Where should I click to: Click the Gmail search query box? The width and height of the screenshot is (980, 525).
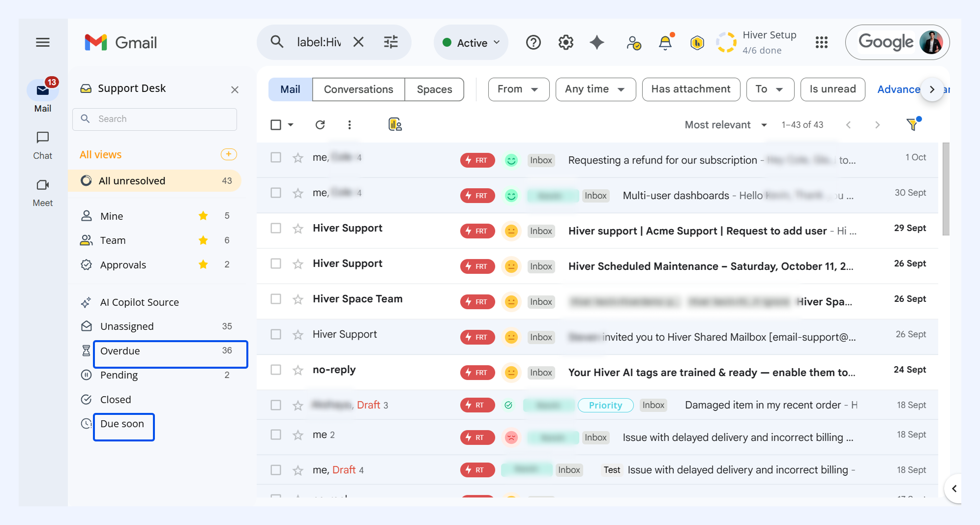point(319,42)
